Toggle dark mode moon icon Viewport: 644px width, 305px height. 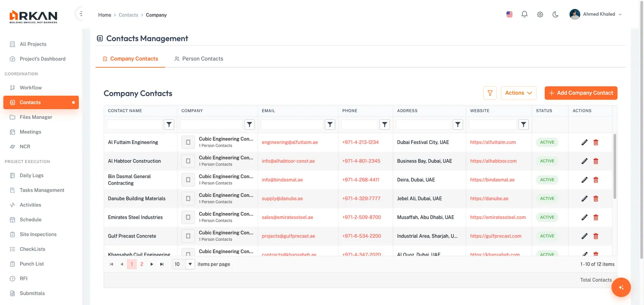(x=555, y=14)
